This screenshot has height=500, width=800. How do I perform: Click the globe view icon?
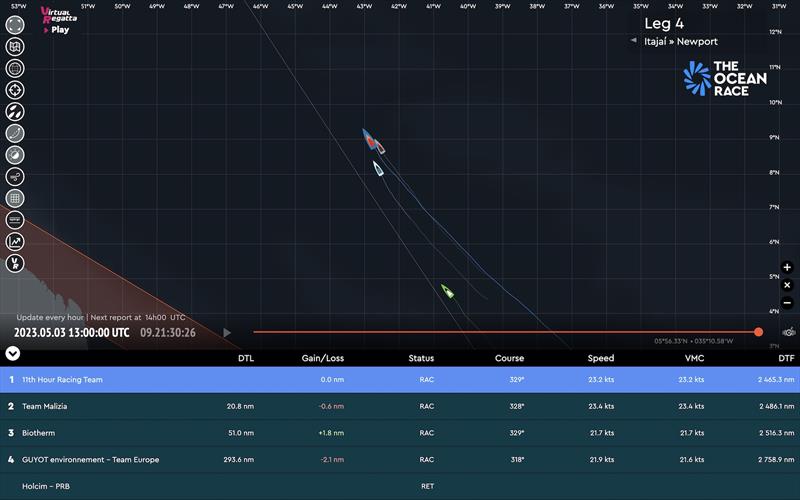(x=15, y=68)
